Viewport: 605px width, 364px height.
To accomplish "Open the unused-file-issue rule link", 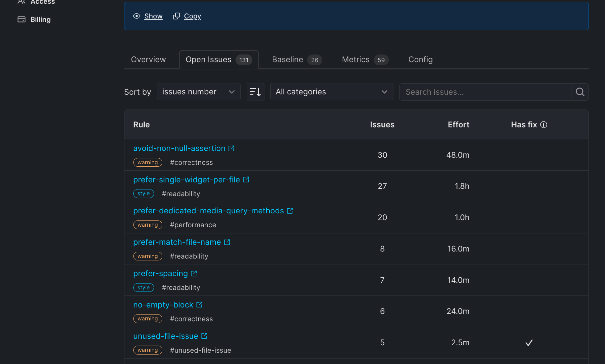I will click(x=166, y=336).
